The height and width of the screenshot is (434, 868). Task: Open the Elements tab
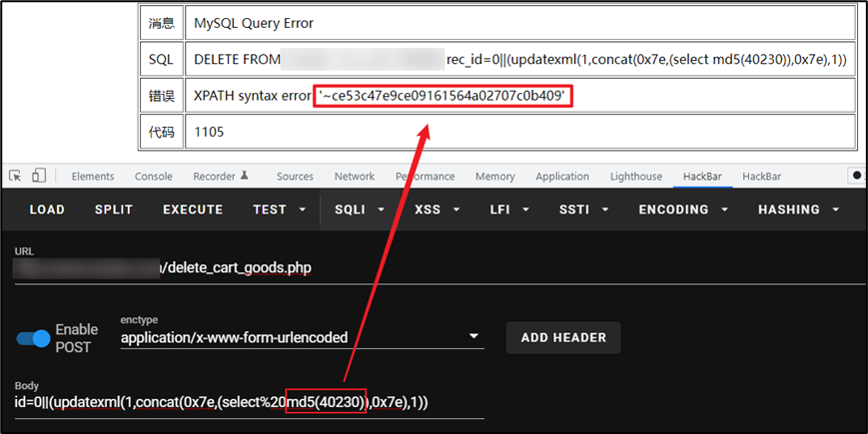[93, 177]
